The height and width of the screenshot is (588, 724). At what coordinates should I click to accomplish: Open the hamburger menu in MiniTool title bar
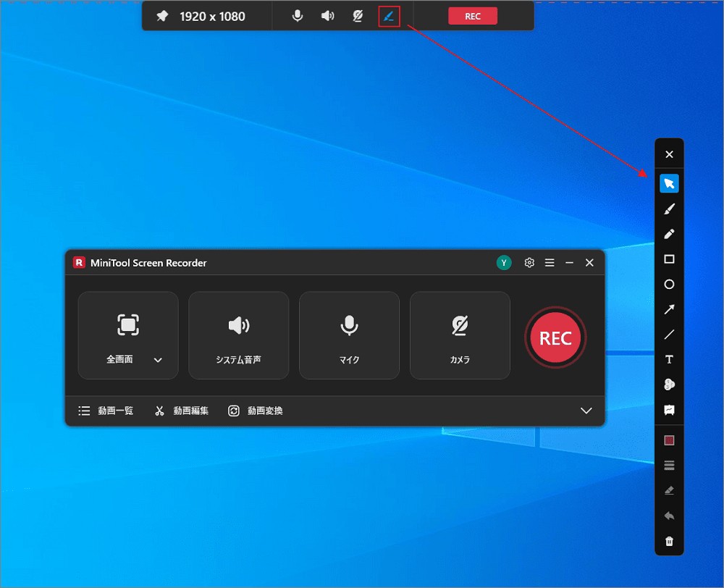[550, 262]
